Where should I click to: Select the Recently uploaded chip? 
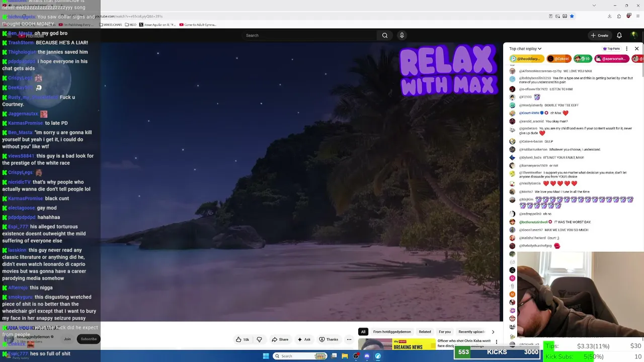pyautogui.click(x=471, y=332)
